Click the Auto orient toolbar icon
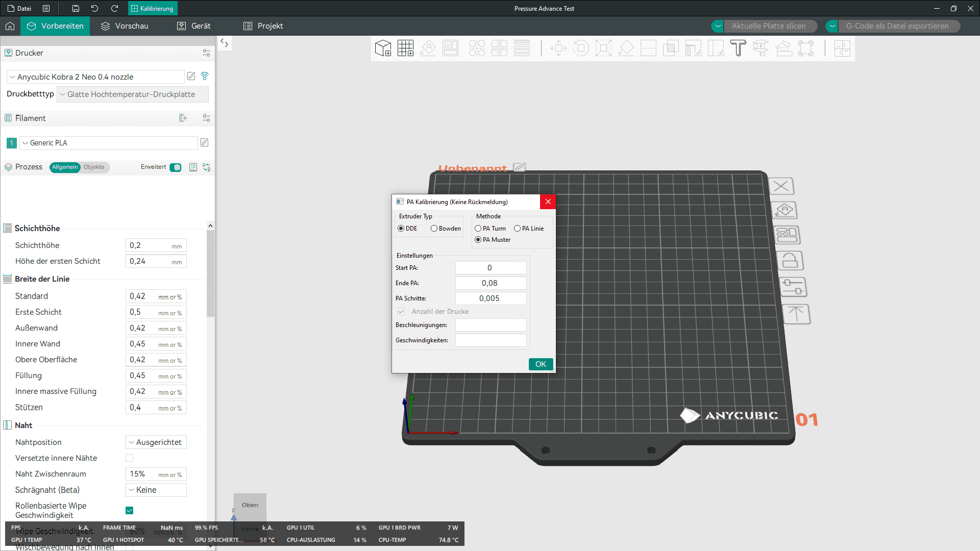 (428, 48)
